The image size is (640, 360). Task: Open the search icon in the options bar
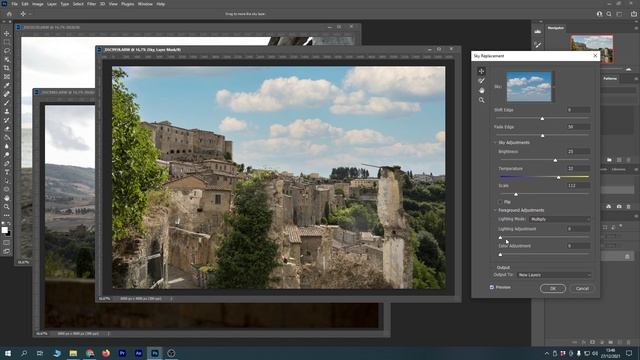tap(609, 14)
